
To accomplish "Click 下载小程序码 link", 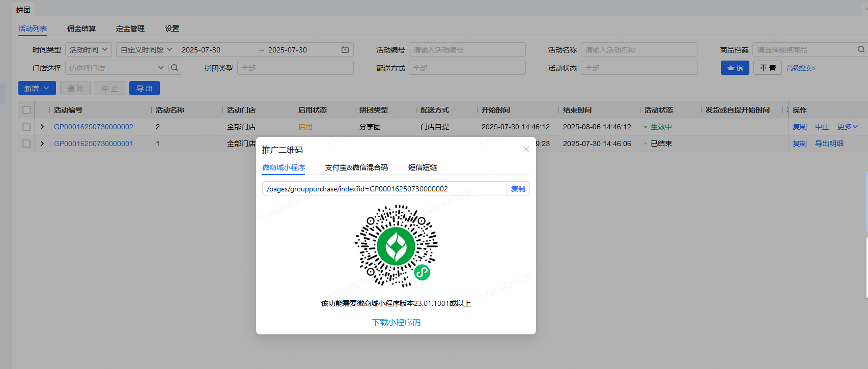I will pos(396,323).
